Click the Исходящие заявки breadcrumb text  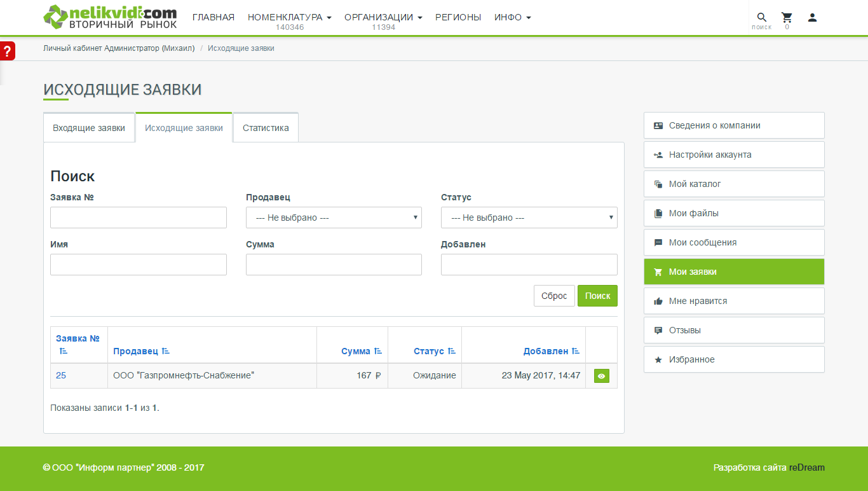point(241,48)
